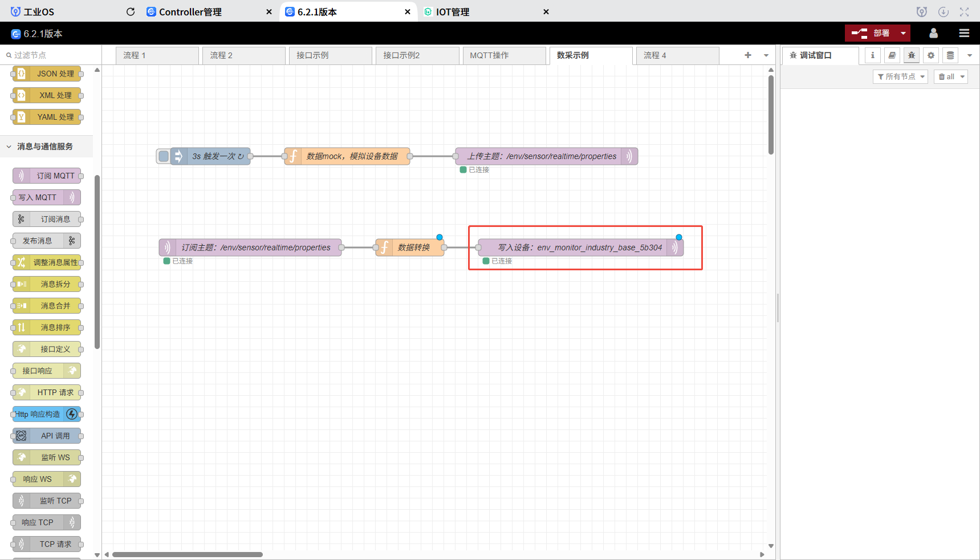Open the trash all dropdown in debug panel
980x560 pixels.
tap(950, 76)
